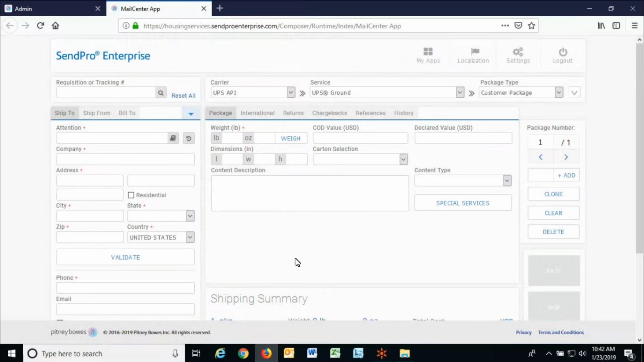This screenshot has width=644, height=362.
Task: Expand address tabs blue triangle
Action: tap(191, 114)
